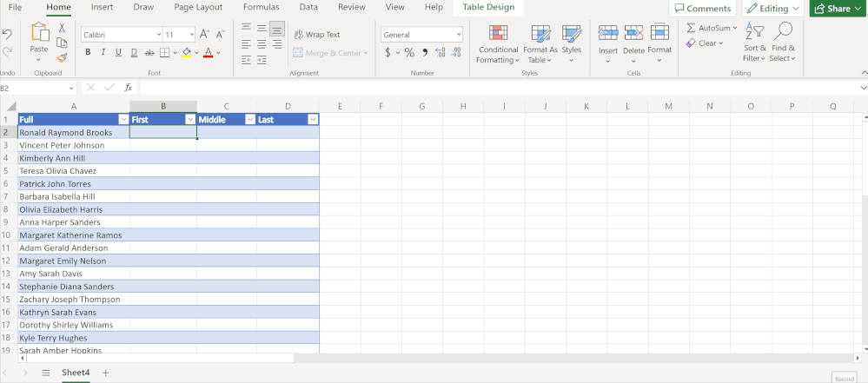Click the fx insert function icon
This screenshot has width=868, height=383.
point(128,88)
